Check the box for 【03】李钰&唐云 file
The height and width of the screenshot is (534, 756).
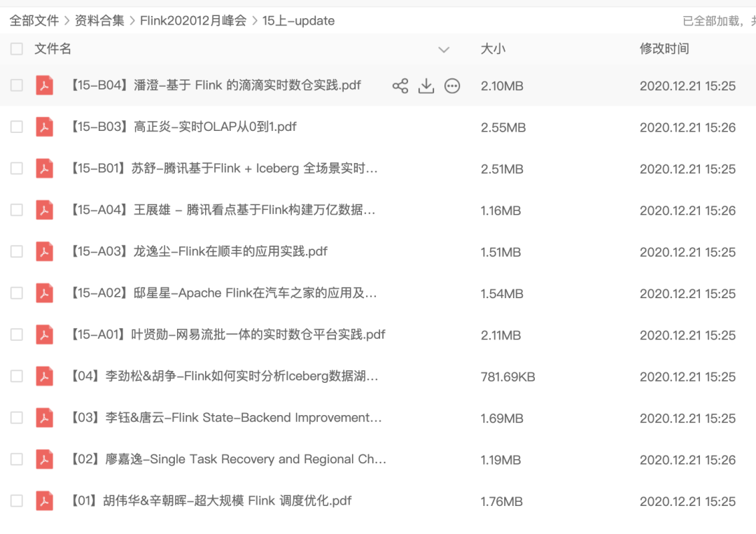[16, 417]
